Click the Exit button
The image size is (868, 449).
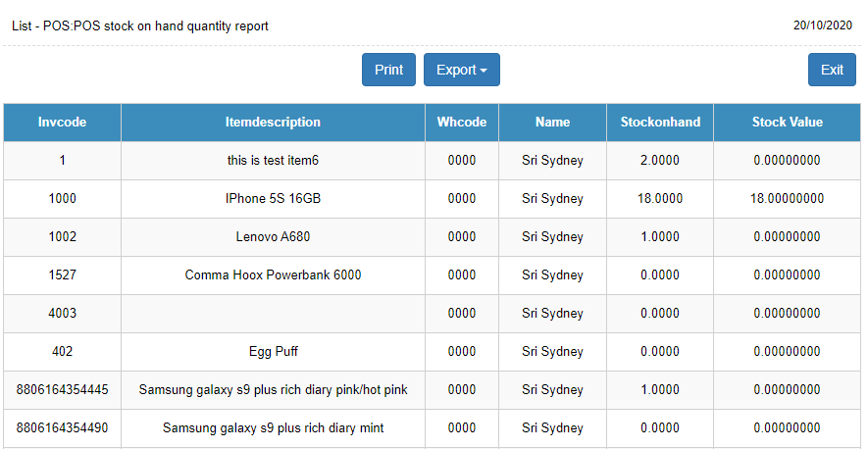(x=832, y=70)
